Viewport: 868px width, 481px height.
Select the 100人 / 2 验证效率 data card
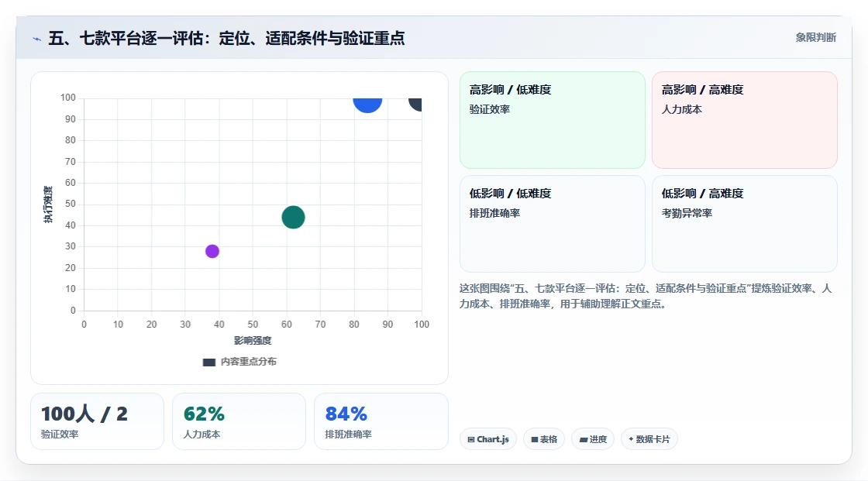[x=97, y=421]
